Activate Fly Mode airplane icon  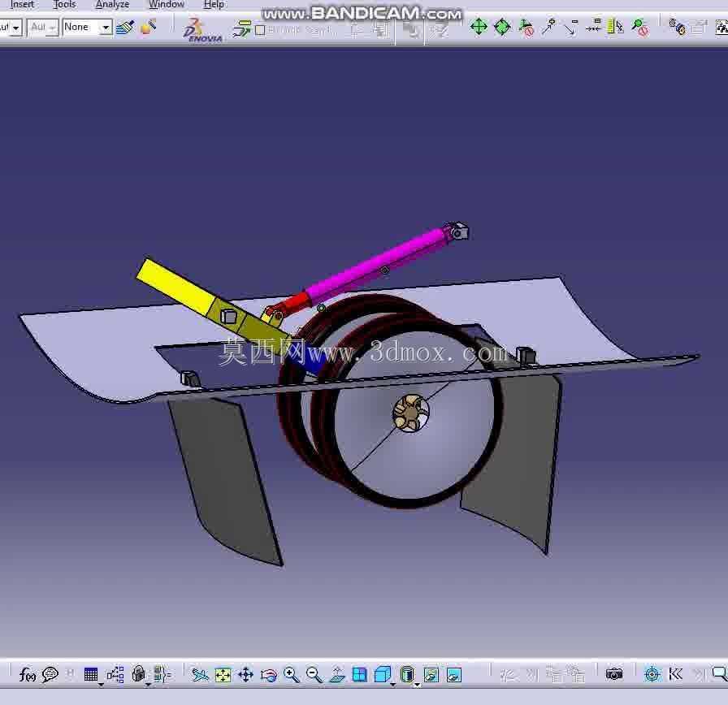[x=200, y=674]
